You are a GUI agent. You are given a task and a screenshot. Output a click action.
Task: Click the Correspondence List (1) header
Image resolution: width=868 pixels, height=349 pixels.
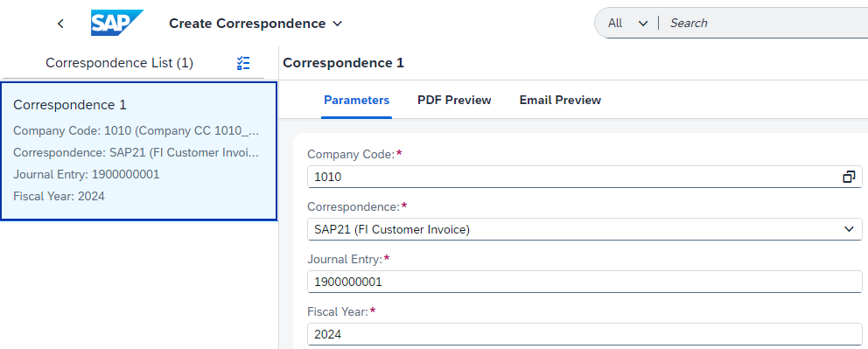tap(120, 63)
